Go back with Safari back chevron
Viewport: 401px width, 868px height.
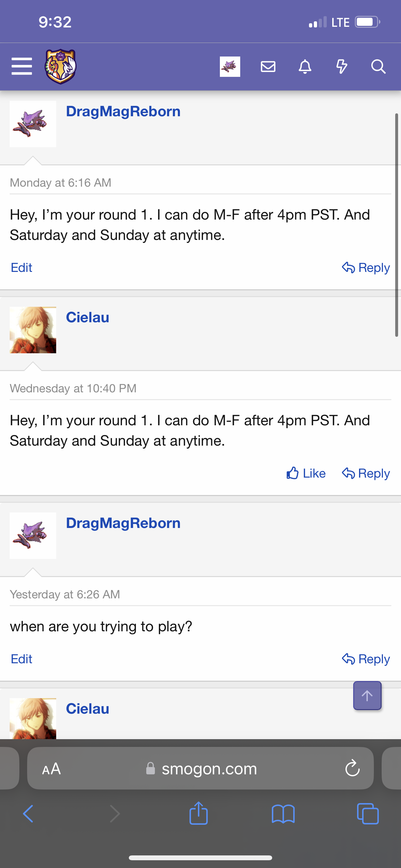coord(28,814)
